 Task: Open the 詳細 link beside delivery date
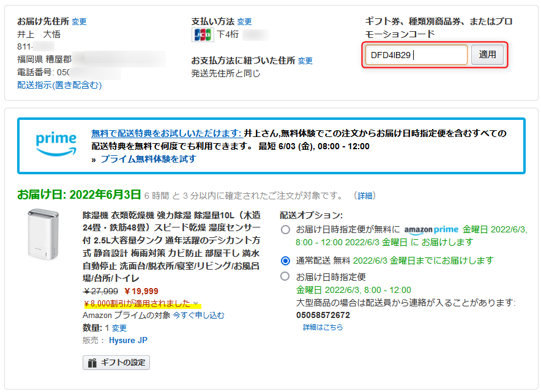[365, 196]
